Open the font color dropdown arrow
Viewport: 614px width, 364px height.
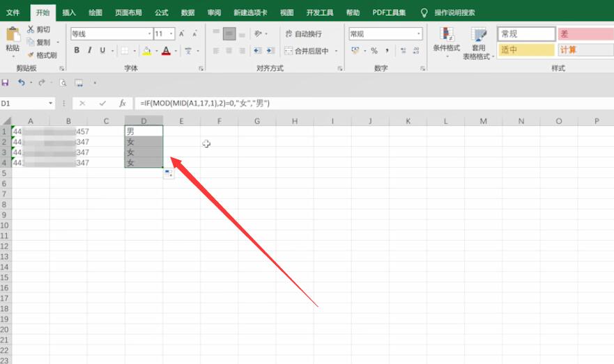(176, 51)
